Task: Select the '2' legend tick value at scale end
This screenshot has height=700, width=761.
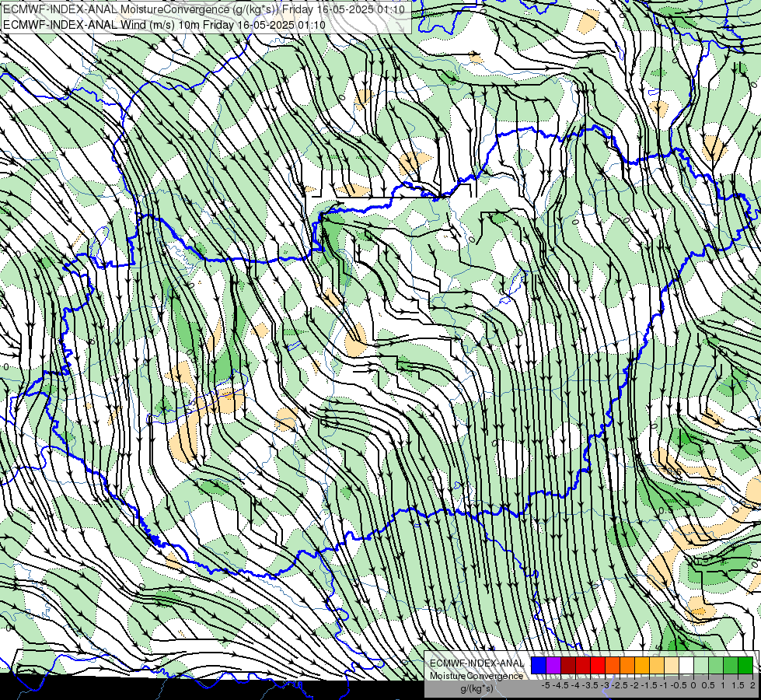Action: coord(752,685)
